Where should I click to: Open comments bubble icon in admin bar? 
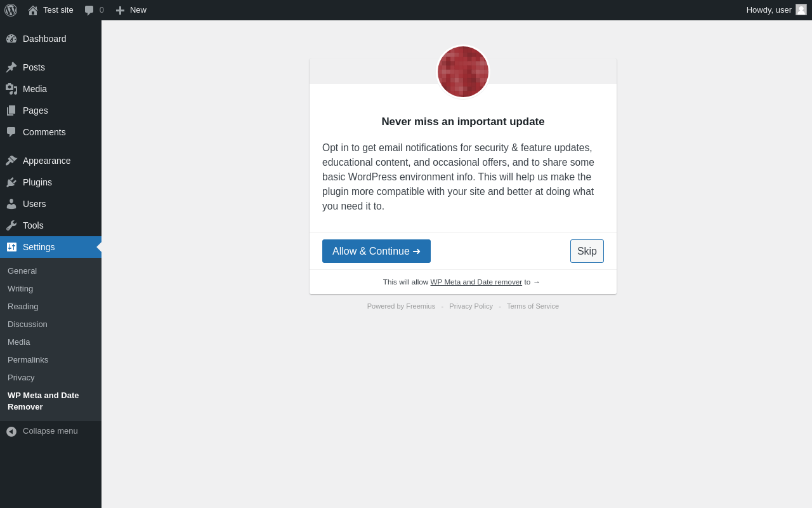pyautogui.click(x=89, y=10)
